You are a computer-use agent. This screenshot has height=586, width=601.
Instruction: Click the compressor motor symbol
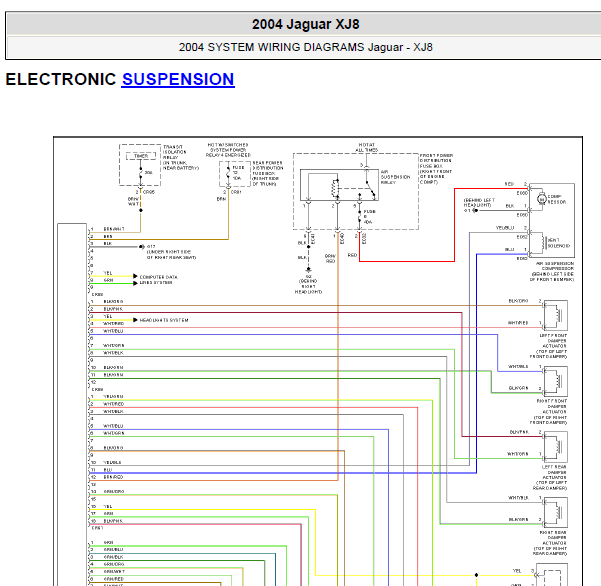541,199
